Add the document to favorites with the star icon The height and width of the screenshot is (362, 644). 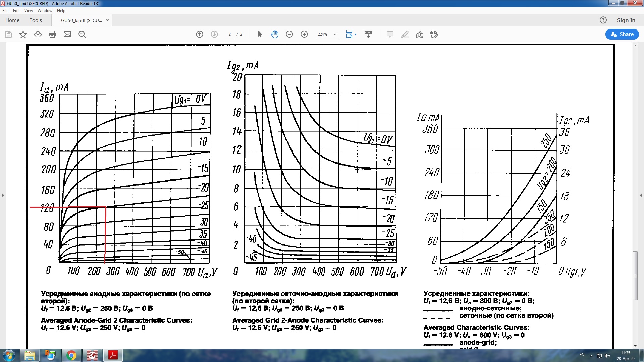point(23,34)
